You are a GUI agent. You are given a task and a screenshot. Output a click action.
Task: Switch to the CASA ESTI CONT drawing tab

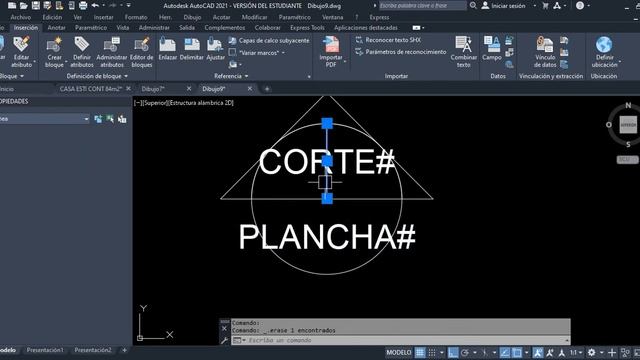coord(90,89)
